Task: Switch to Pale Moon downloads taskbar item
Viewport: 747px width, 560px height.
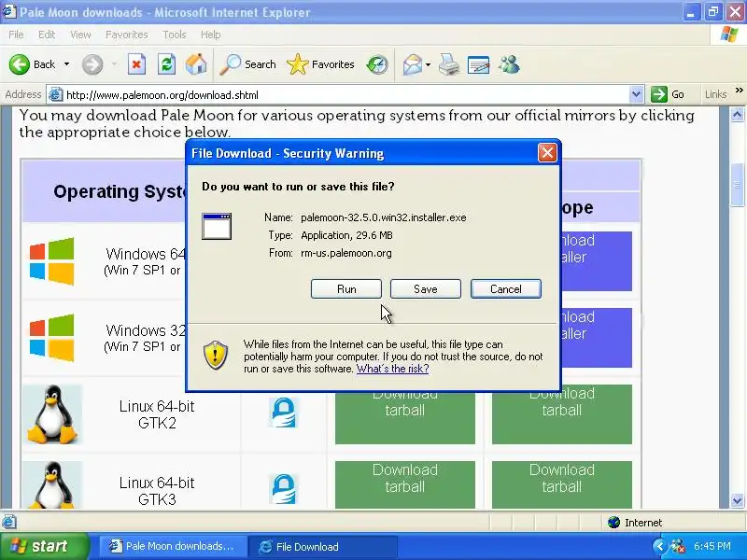Action: 173,546
